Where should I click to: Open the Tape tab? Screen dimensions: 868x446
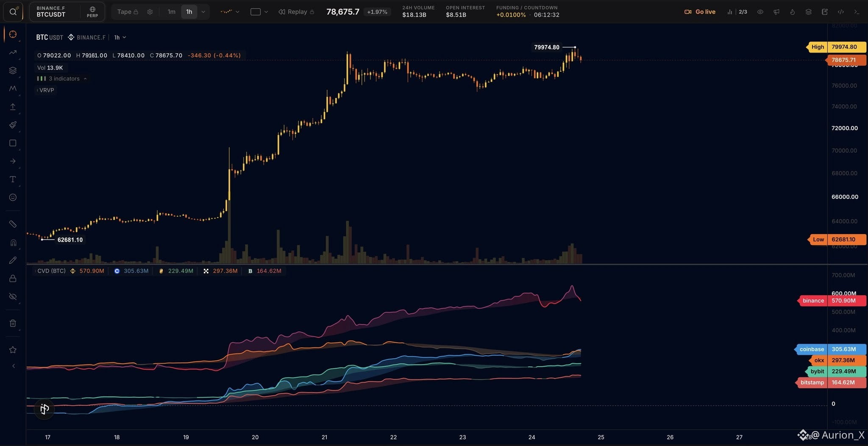[128, 12]
